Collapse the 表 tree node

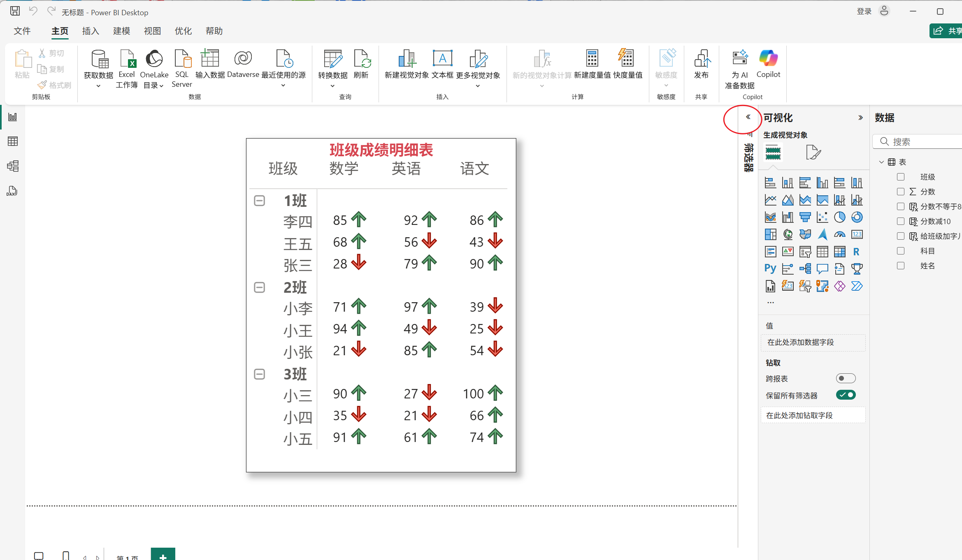coord(881,162)
